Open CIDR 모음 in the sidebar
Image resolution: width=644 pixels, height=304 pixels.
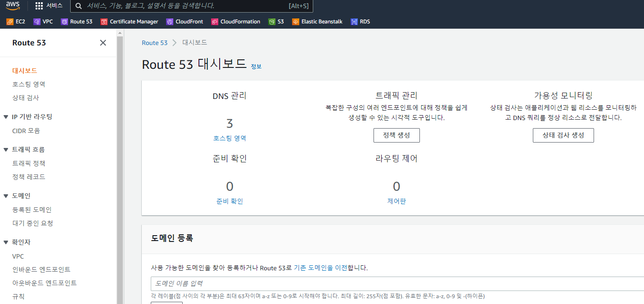(26, 131)
